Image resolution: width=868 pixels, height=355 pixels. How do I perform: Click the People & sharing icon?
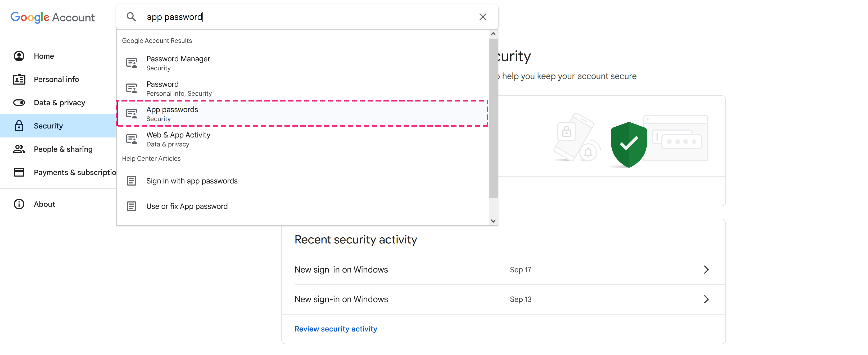19,149
